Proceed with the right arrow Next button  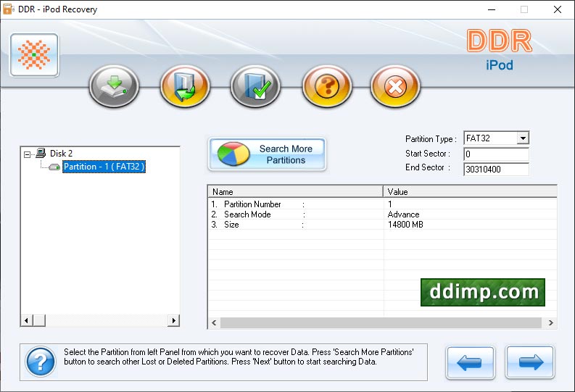[x=530, y=362]
